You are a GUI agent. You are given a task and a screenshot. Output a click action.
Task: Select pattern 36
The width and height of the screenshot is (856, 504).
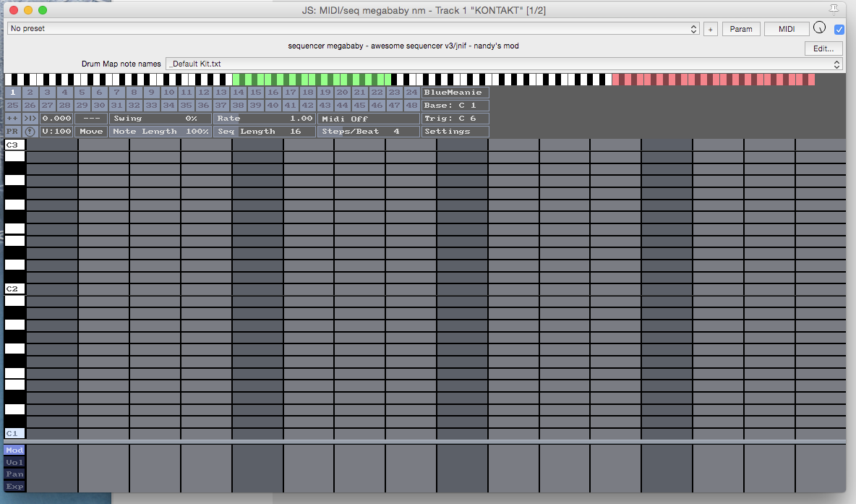204,106
